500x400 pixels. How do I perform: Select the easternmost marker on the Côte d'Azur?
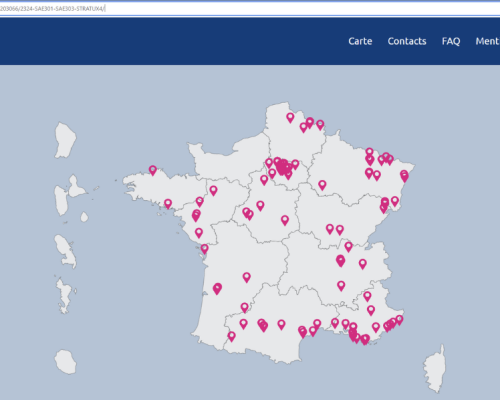coord(399,320)
